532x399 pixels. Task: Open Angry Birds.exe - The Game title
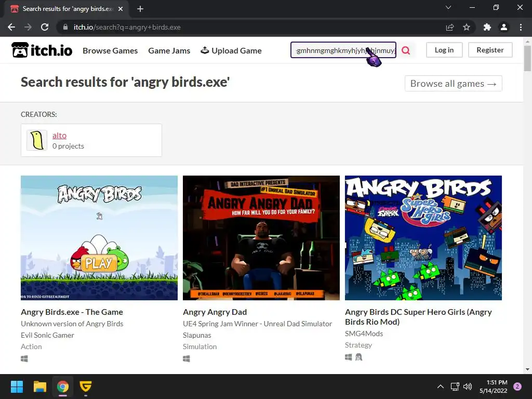pos(72,312)
